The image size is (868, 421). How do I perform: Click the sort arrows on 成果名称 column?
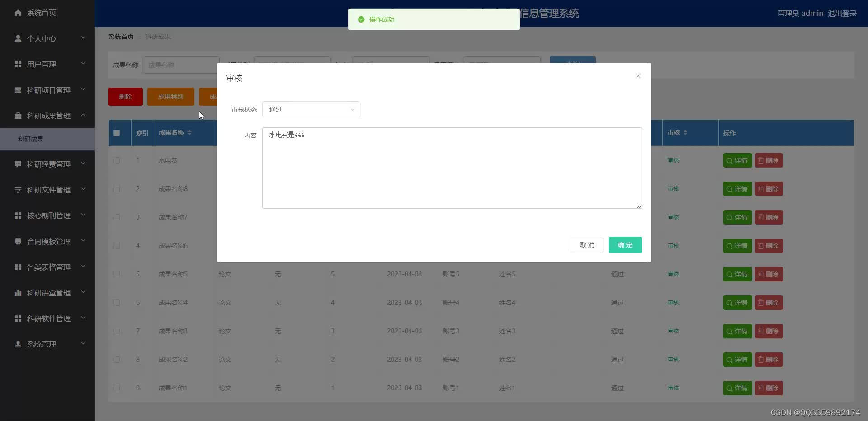[x=189, y=132]
